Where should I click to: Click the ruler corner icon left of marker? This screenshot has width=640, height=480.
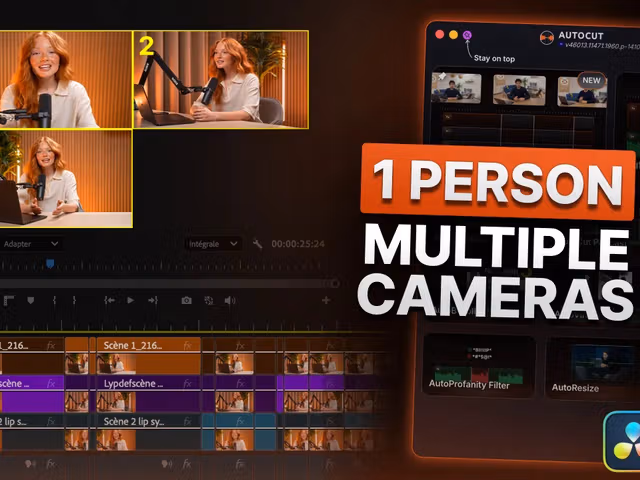pos(9,300)
